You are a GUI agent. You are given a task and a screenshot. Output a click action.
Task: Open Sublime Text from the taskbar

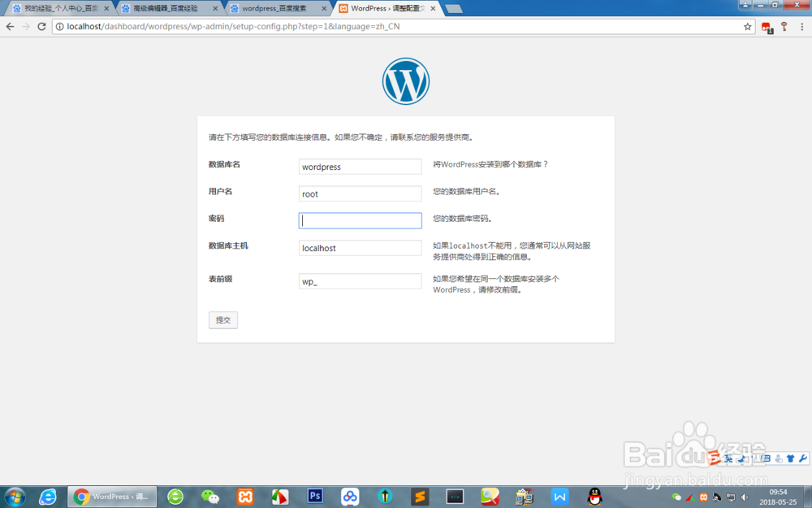coord(420,496)
